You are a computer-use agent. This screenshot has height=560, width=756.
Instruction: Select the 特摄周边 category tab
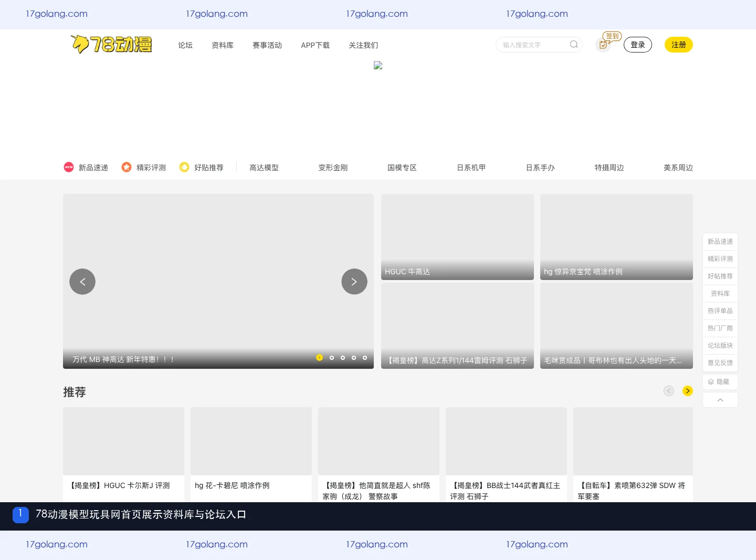(x=609, y=168)
